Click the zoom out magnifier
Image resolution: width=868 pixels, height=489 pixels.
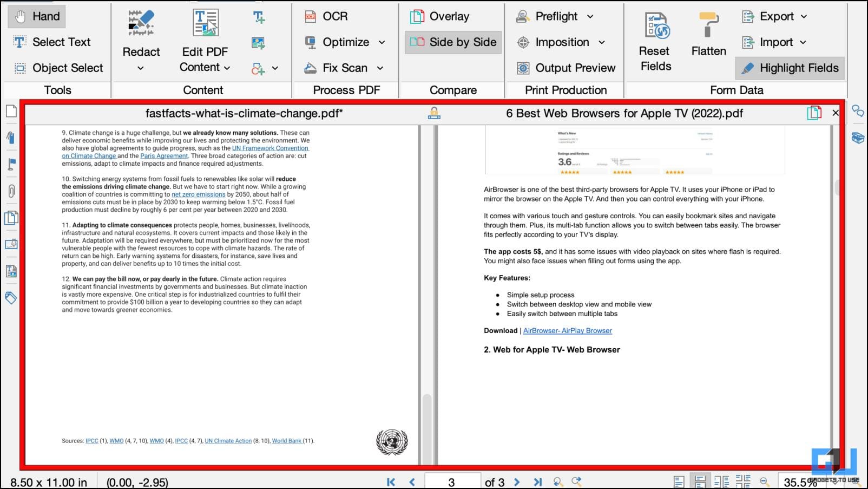pyautogui.click(x=764, y=481)
